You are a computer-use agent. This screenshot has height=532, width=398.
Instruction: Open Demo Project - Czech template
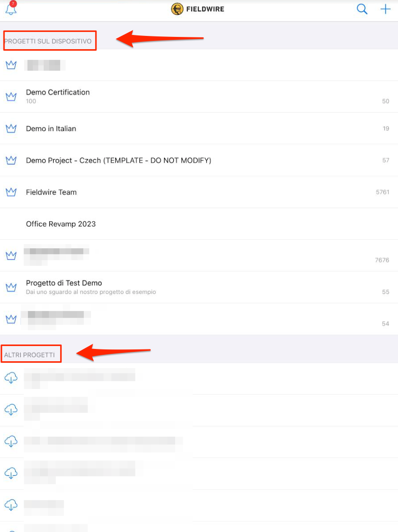(x=199, y=160)
